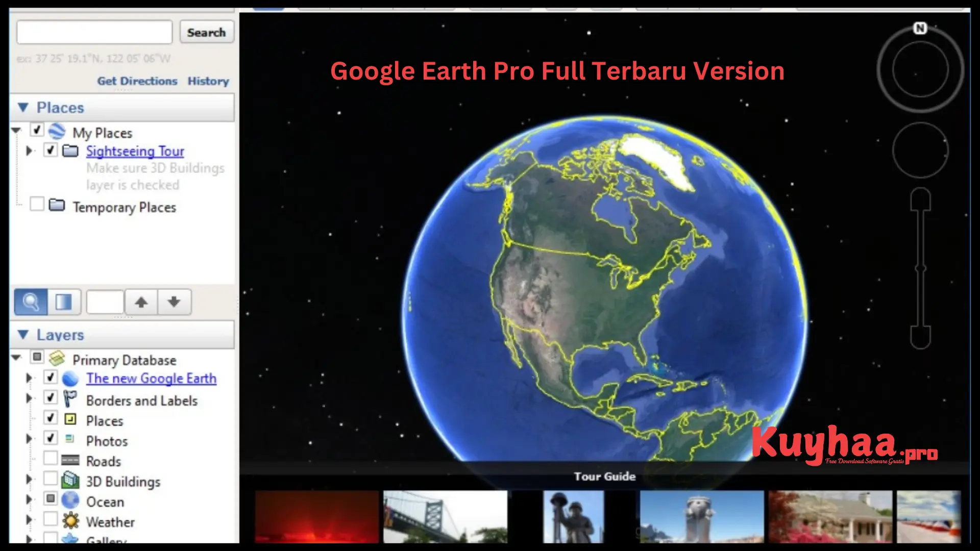This screenshot has width=980, height=551.
Task: Collapse the My Places tree node
Action: pos(16,131)
